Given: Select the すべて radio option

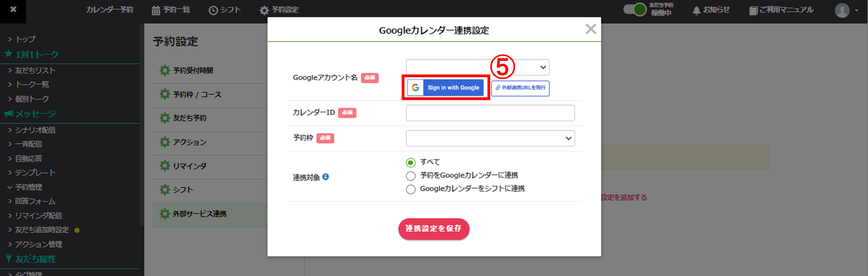Looking at the screenshot, I should (x=410, y=163).
